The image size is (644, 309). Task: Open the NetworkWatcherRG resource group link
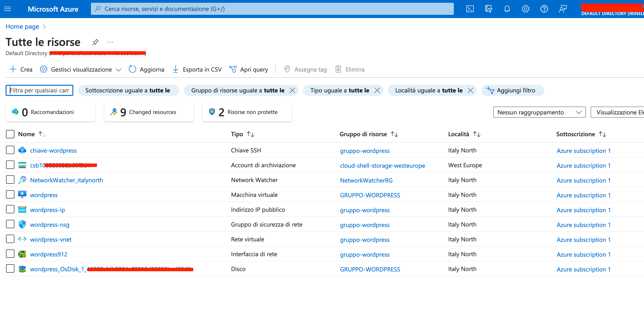tap(366, 180)
